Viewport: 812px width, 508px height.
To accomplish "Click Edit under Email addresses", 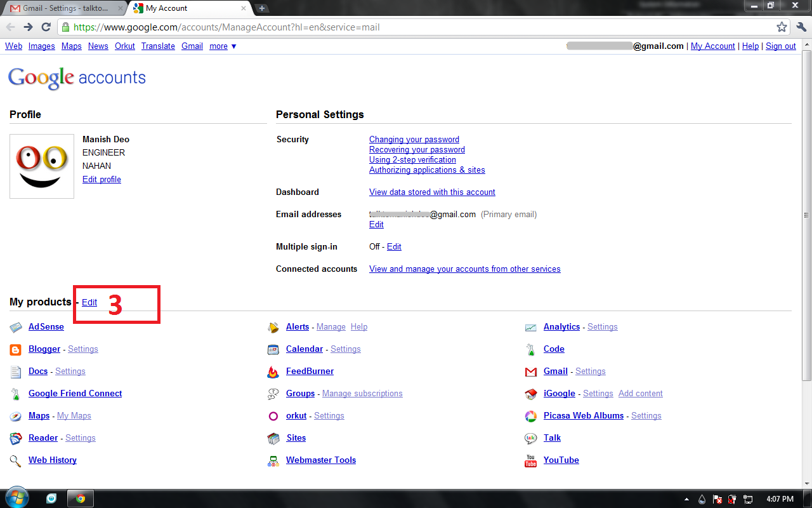I will (x=376, y=225).
